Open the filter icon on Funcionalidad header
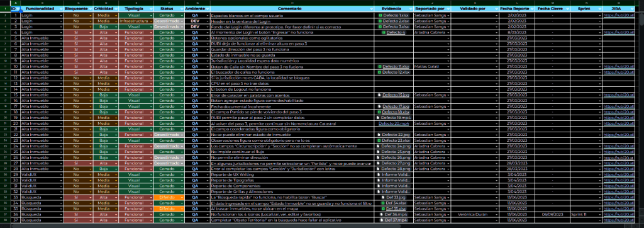 pos(61,9)
